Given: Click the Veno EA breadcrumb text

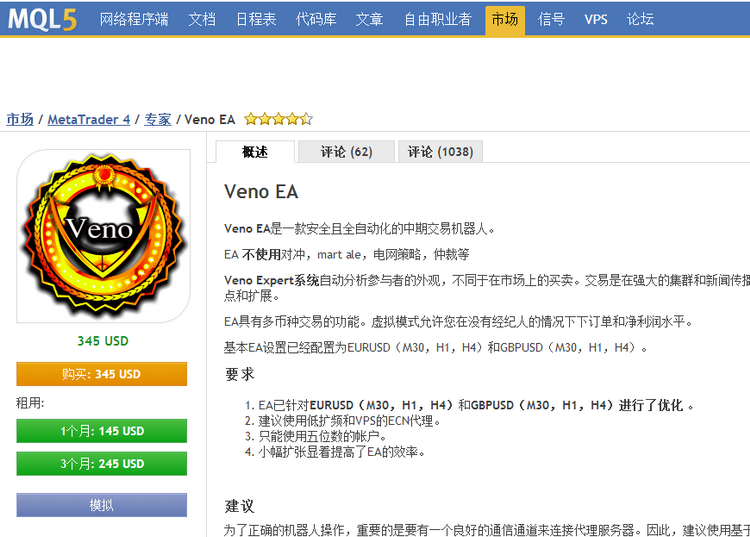Looking at the screenshot, I should 210,119.
